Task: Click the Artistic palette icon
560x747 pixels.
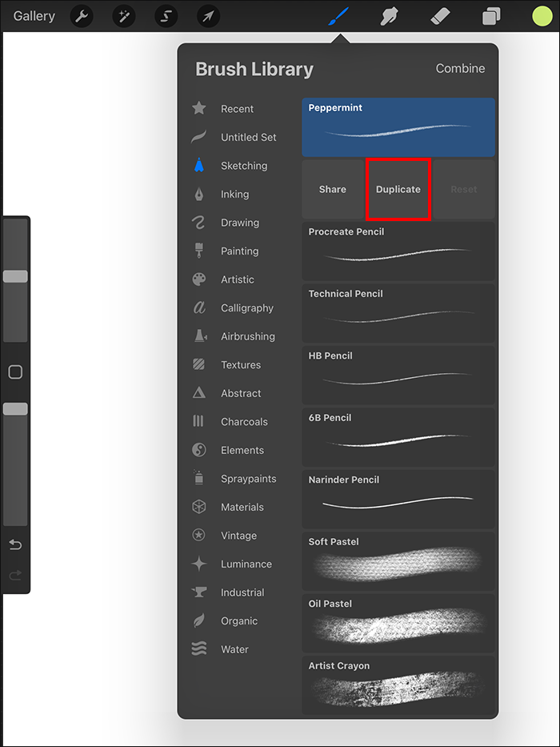Action: click(199, 279)
